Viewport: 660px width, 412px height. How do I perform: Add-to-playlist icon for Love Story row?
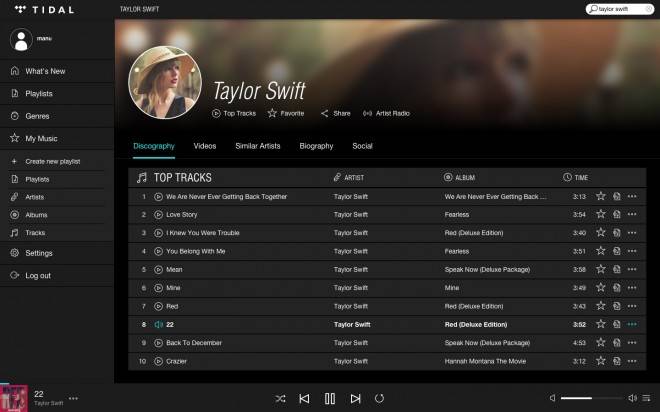(x=617, y=214)
